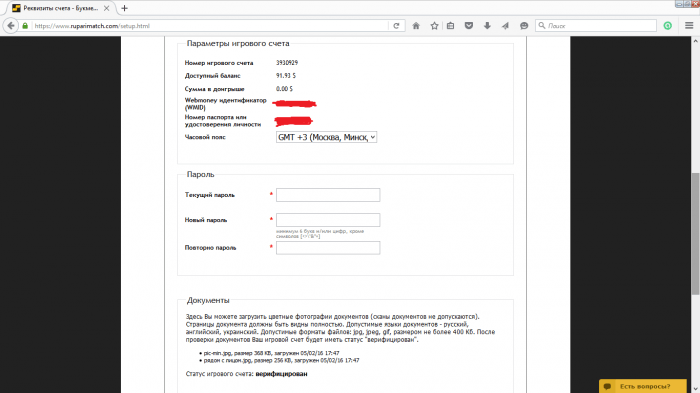This screenshot has height=393, width=700.
Task: Go to the Firefox home page icon
Action: [416, 26]
